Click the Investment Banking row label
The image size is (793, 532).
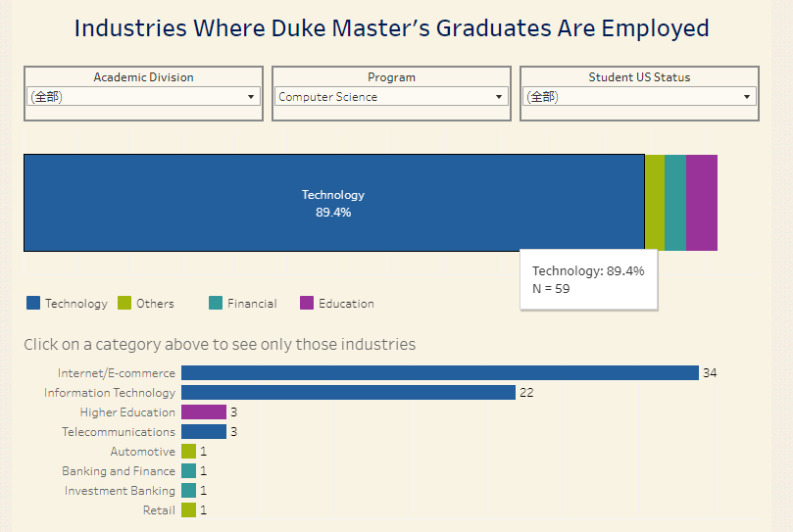(x=120, y=491)
